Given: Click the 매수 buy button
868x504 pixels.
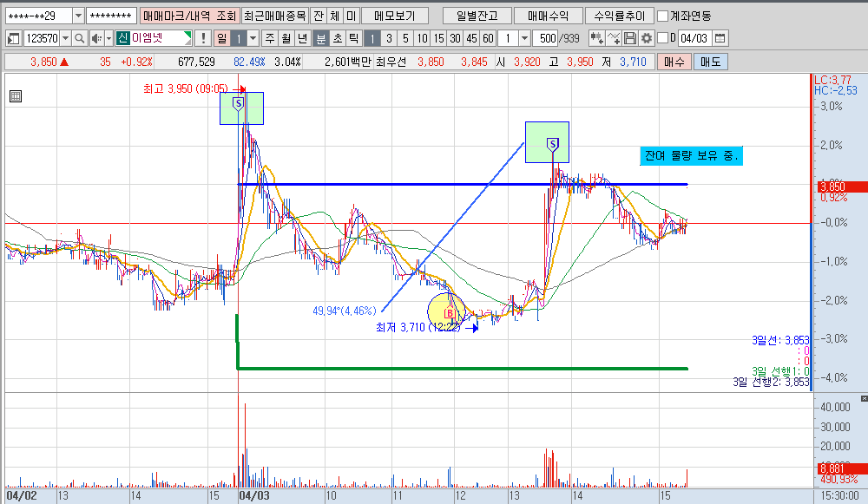Looking at the screenshot, I should (x=674, y=62).
